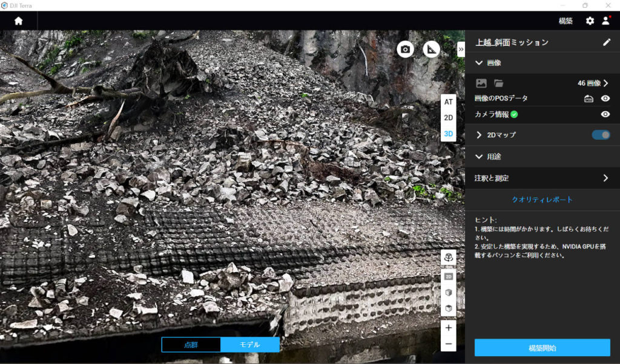Viewport: 620px width, 364px height.
Task: Click the POS data import icon
Action: point(589,99)
